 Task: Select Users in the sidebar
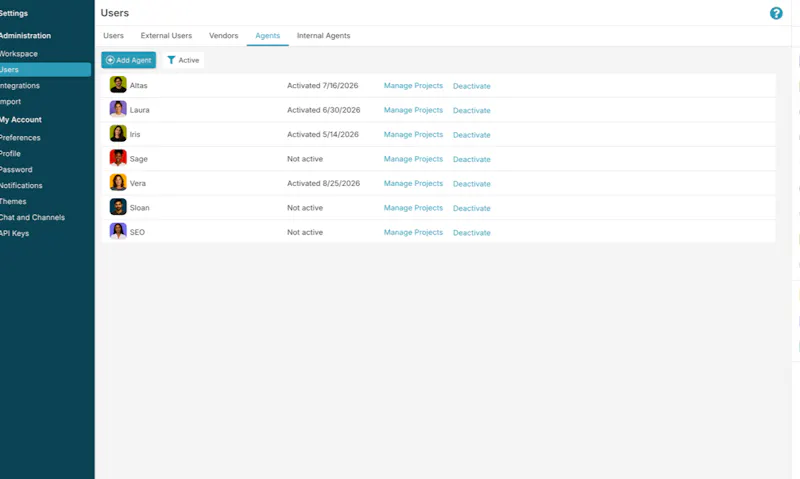[45, 69]
